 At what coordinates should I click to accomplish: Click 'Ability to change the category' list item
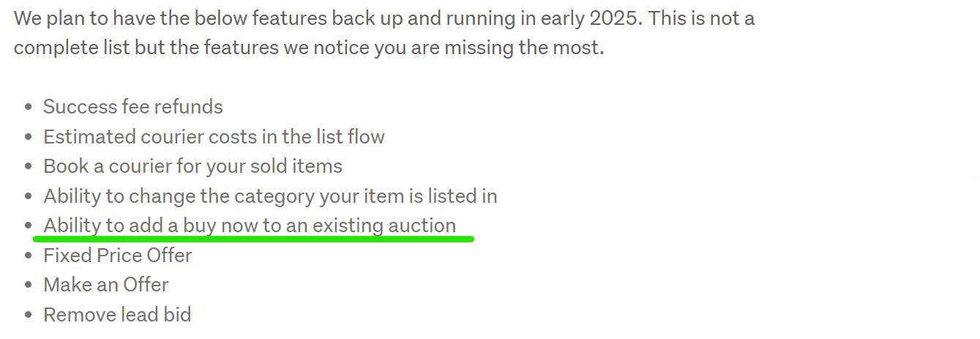(x=270, y=196)
